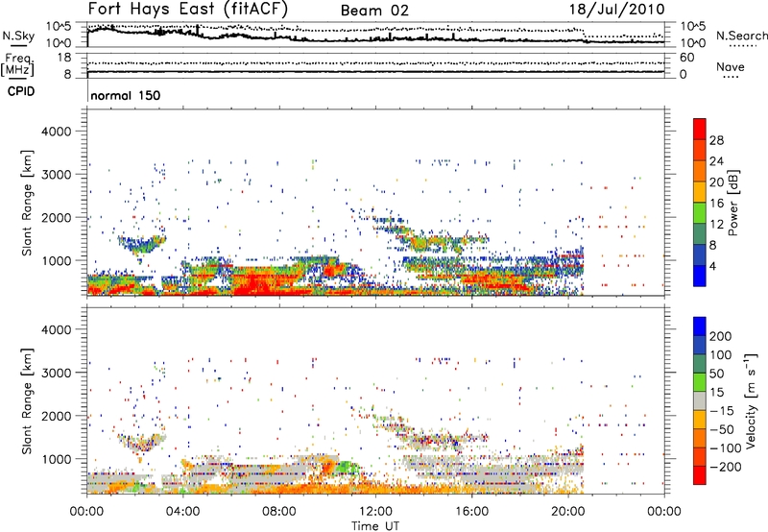This screenshot has height=532, width=768.
Task: Select the light green 12–16 dB Power color band
Action: click(x=700, y=212)
